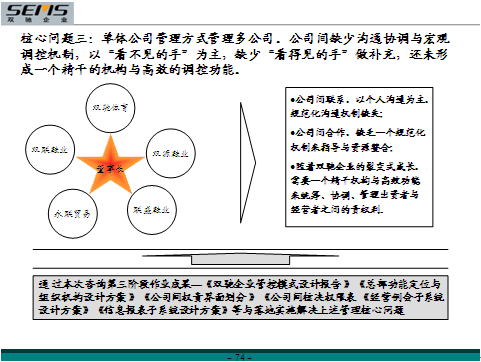Click the title line beginning 核心问题三
The image size is (481, 362).
[235, 38]
